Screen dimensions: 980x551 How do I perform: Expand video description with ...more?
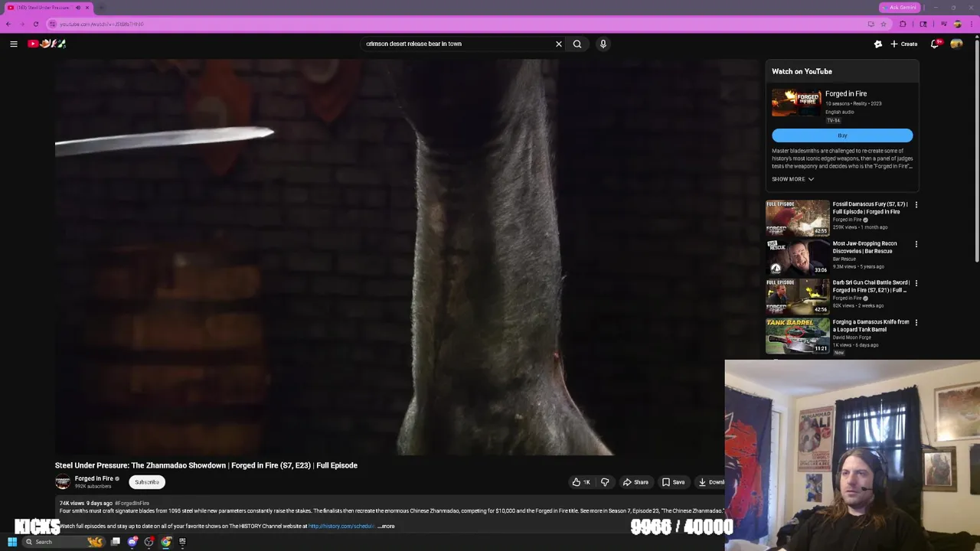387,527
